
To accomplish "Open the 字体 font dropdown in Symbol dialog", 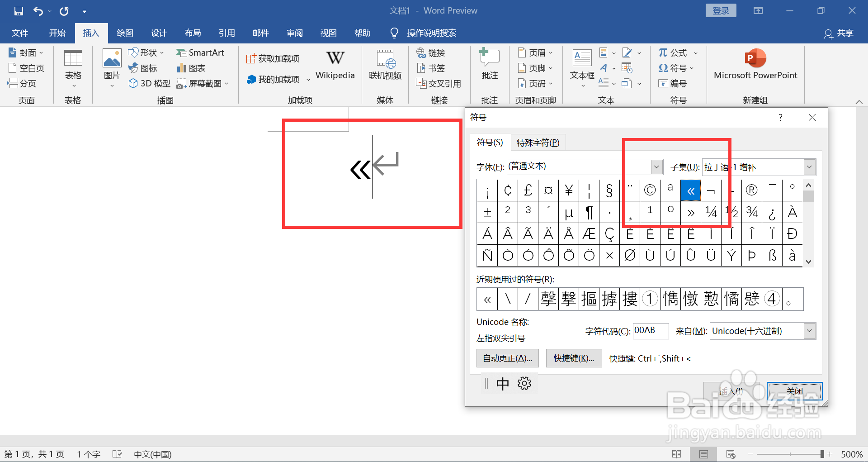I will (x=656, y=167).
